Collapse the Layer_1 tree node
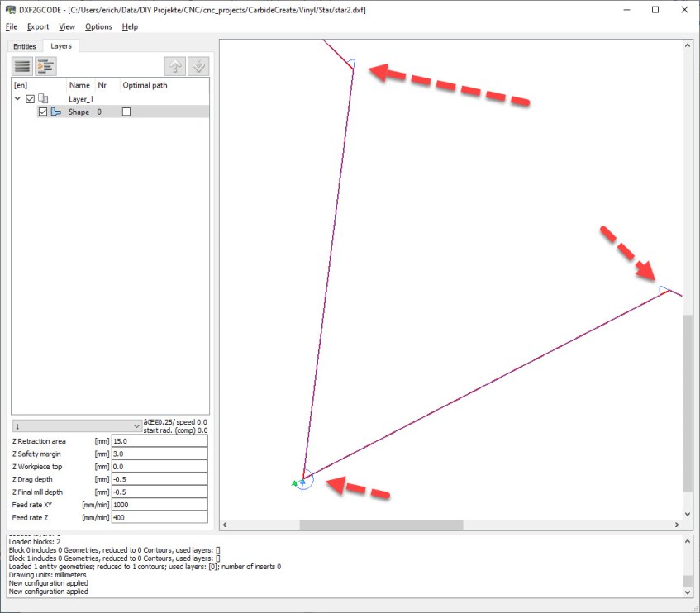 [17, 99]
